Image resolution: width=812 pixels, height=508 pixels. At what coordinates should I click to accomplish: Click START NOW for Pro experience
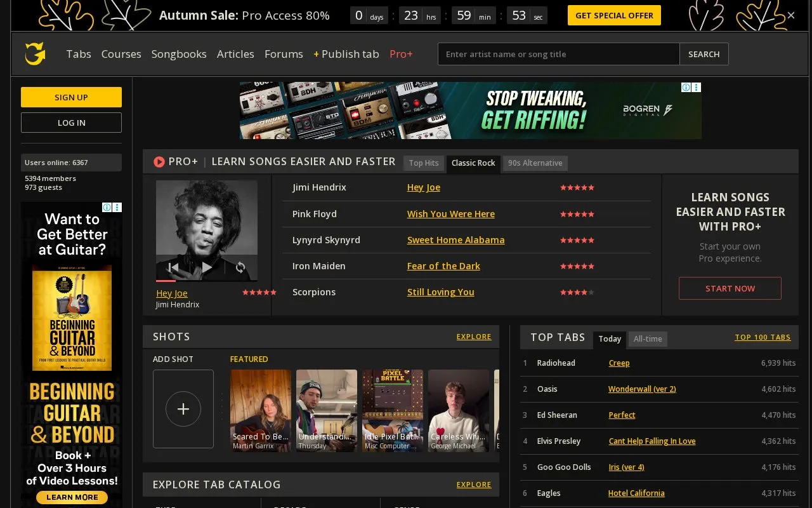coord(730,288)
